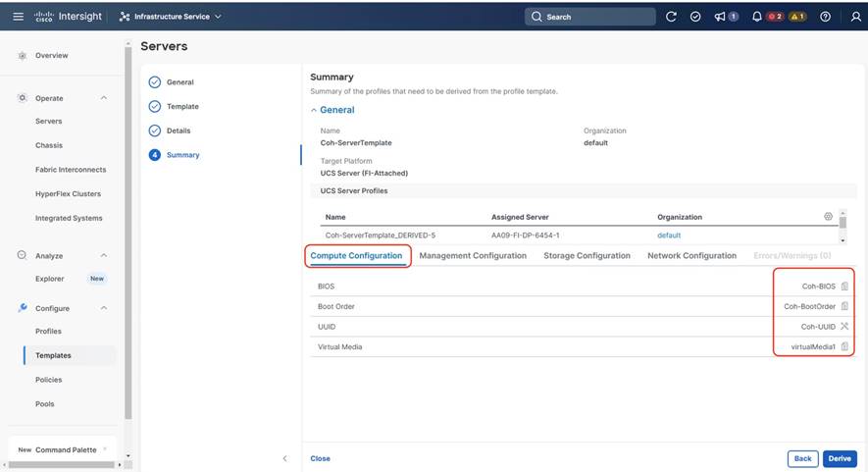Click AA09-FI-DP-6454-1 assigned server cell

pos(526,235)
